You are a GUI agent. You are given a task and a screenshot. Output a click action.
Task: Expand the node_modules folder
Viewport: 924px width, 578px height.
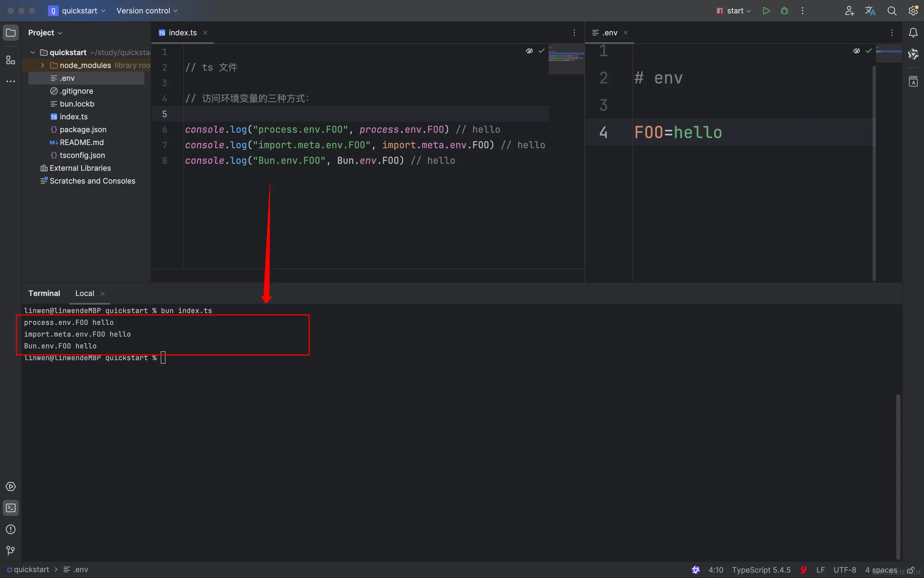43,65
